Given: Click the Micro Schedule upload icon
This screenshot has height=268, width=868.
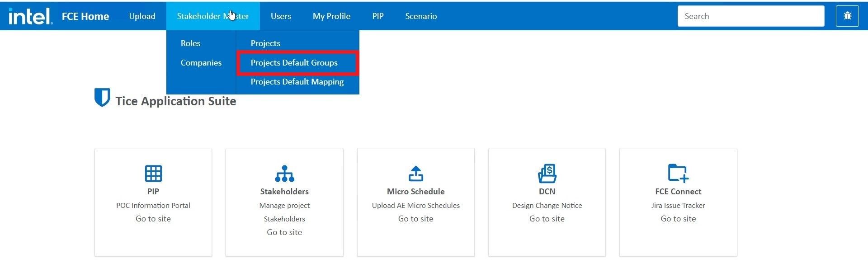Looking at the screenshot, I should click(x=415, y=173).
